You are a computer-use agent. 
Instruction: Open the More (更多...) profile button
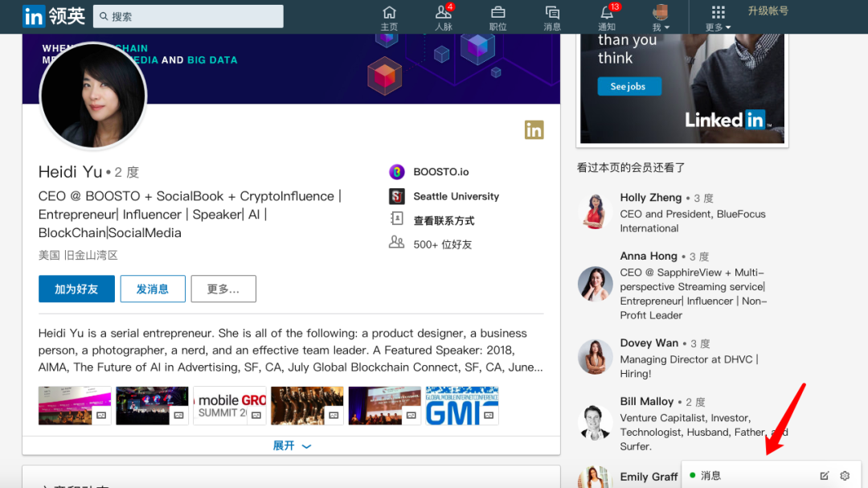click(x=223, y=289)
